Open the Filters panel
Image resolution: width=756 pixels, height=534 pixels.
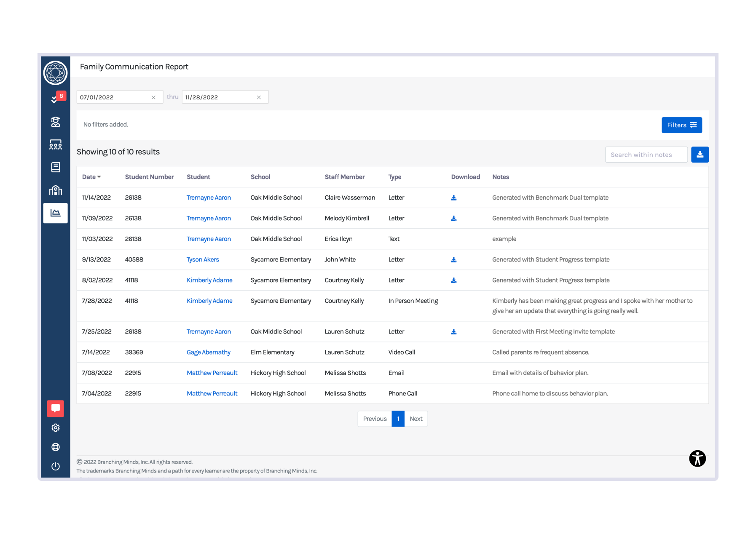(681, 125)
